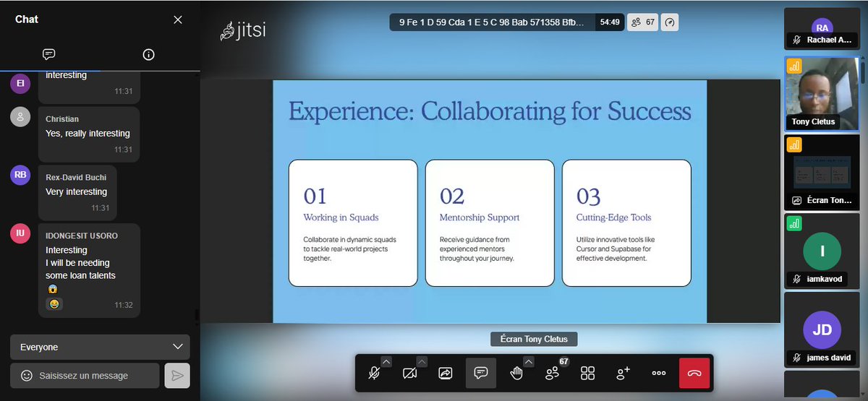
Task: Click connection indicator on Tony Cletus thumbnail
Action: 795,66
